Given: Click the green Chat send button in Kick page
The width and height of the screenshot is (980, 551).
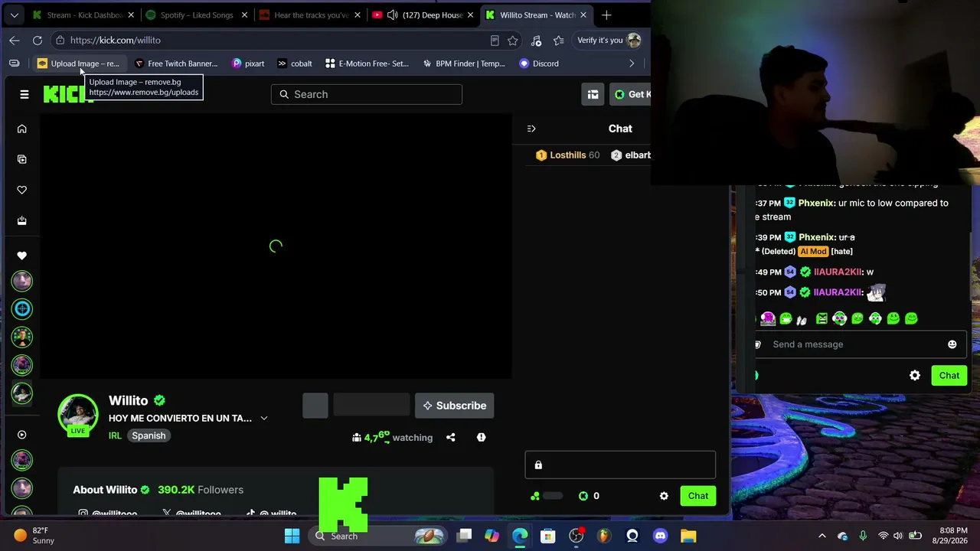Looking at the screenshot, I should (x=698, y=496).
